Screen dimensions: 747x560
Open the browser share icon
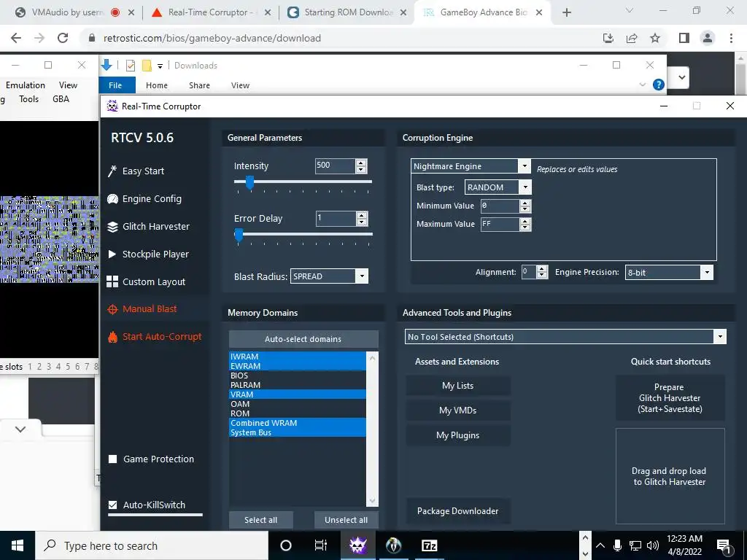point(632,38)
